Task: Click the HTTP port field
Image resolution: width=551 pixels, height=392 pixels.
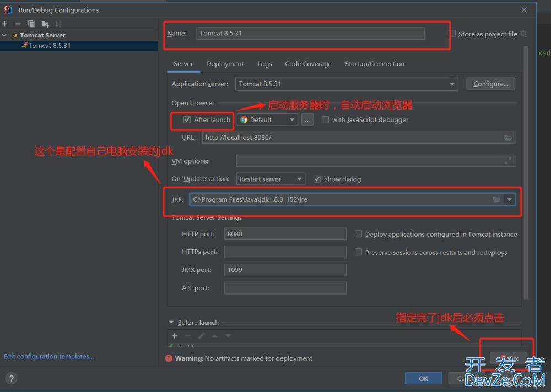Action: (x=285, y=234)
